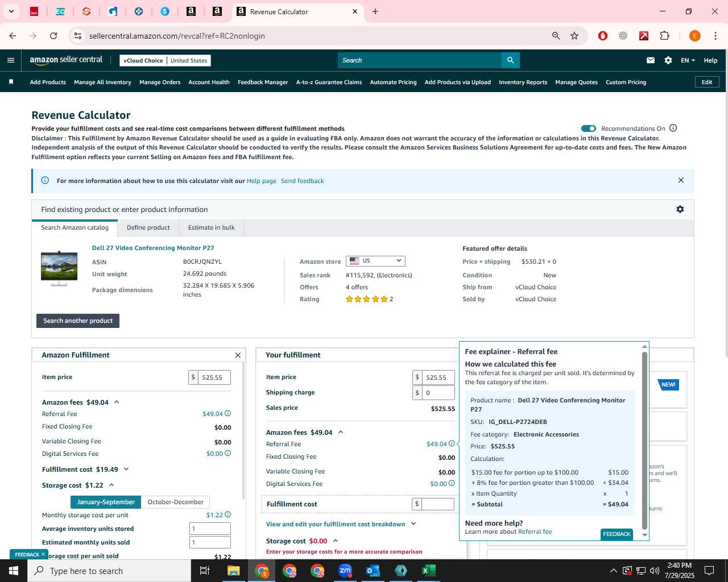Go to Feedback Manager
The height and width of the screenshot is (582, 728).
click(x=263, y=82)
